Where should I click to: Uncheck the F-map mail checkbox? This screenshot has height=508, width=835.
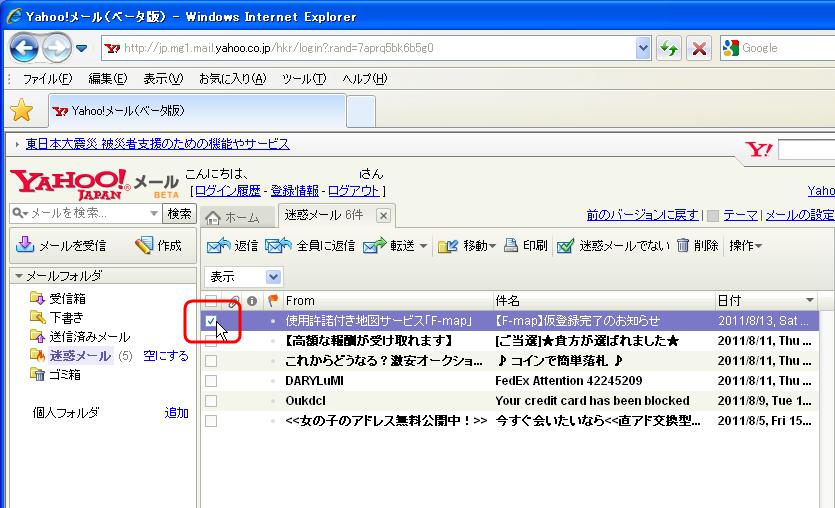tap(211, 321)
